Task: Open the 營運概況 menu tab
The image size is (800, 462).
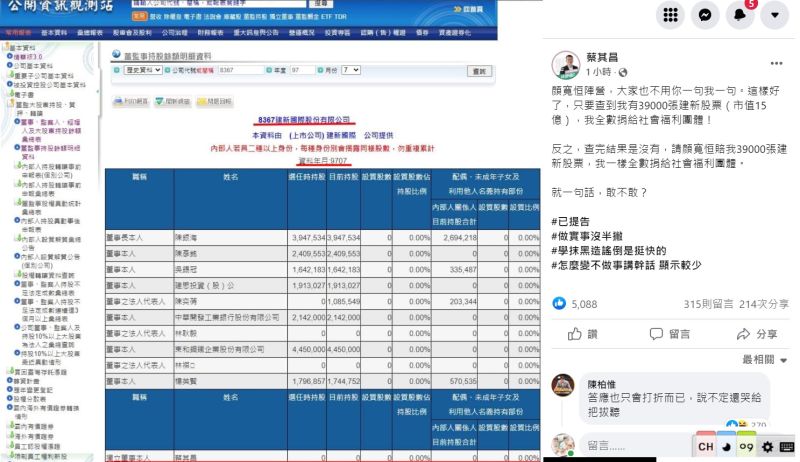Action: (302, 33)
